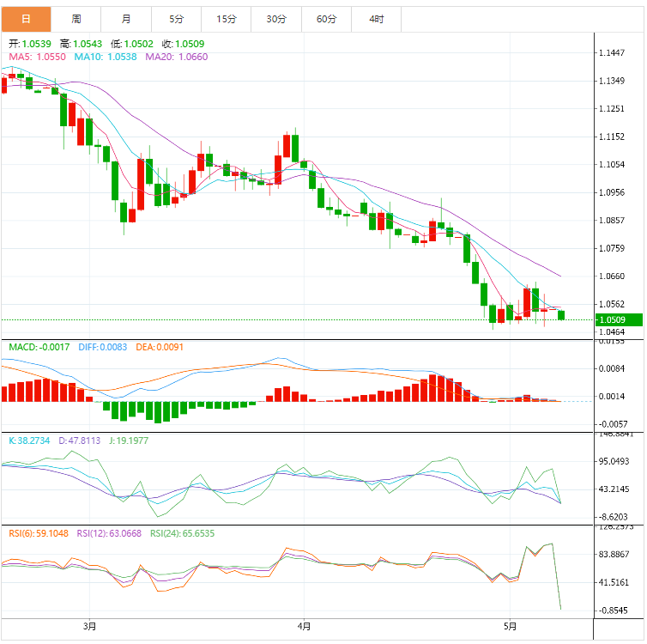The width and height of the screenshot is (647, 644).
Task: Switch to the 周 weekly tab
Action: click(76, 19)
